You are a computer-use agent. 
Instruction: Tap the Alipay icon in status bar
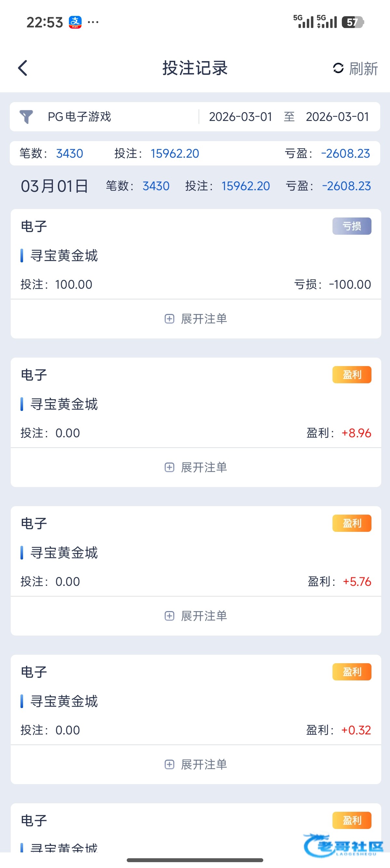coord(75,22)
